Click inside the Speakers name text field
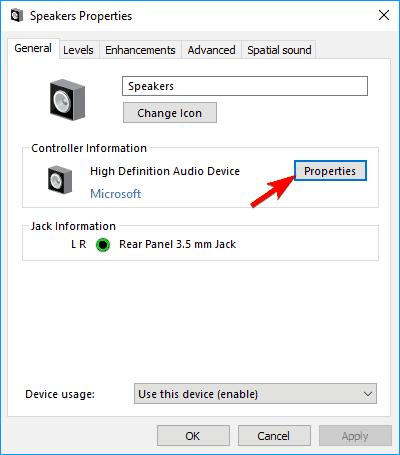Screen dimensions: 400x455 point(245,86)
